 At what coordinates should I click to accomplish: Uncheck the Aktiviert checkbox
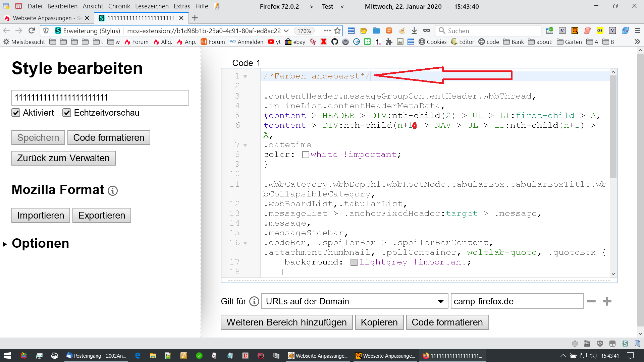(16, 113)
